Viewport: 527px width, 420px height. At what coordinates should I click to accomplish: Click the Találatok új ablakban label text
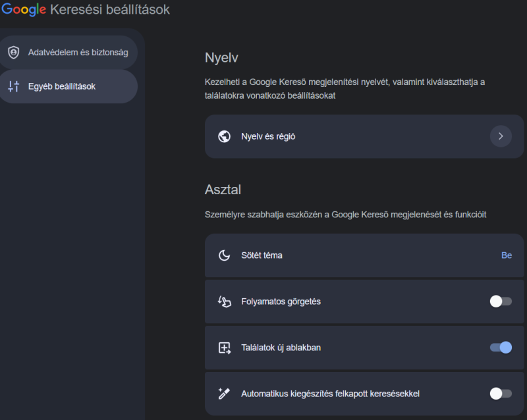(281, 348)
